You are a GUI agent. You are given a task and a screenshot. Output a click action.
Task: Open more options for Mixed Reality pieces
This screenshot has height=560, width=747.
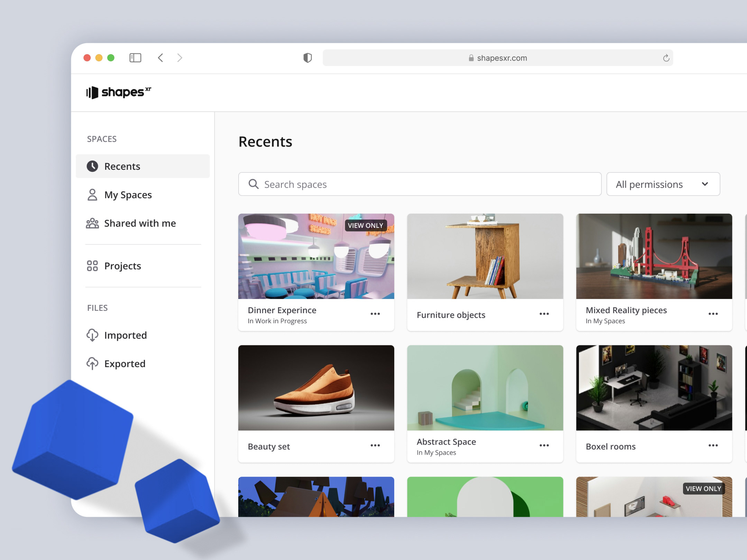tap(713, 314)
